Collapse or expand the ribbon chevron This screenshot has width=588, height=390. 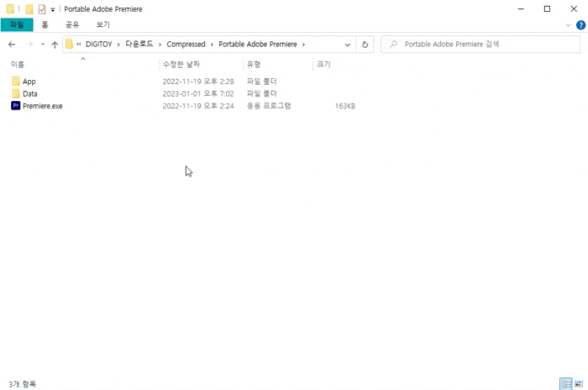[x=568, y=25]
